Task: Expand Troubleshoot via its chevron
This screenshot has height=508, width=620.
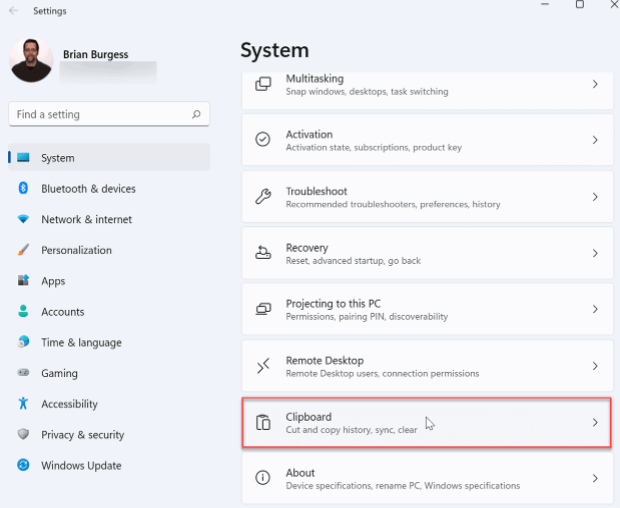Action: click(595, 196)
